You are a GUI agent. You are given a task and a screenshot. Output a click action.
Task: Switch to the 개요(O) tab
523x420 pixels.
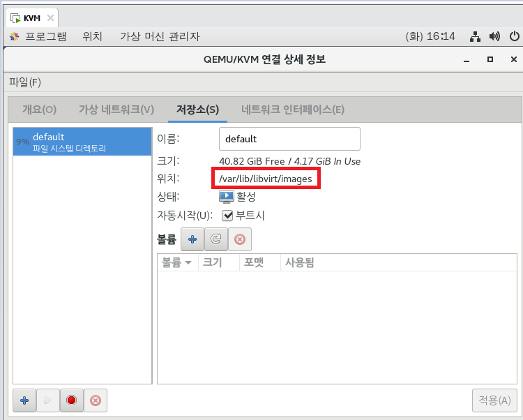click(x=39, y=110)
